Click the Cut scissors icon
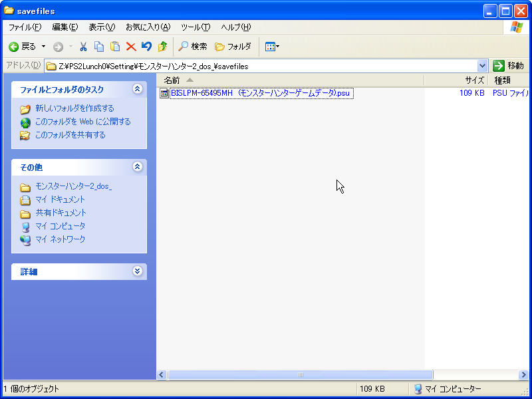Image resolution: width=532 pixels, height=399 pixels. click(x=83, y=47)
